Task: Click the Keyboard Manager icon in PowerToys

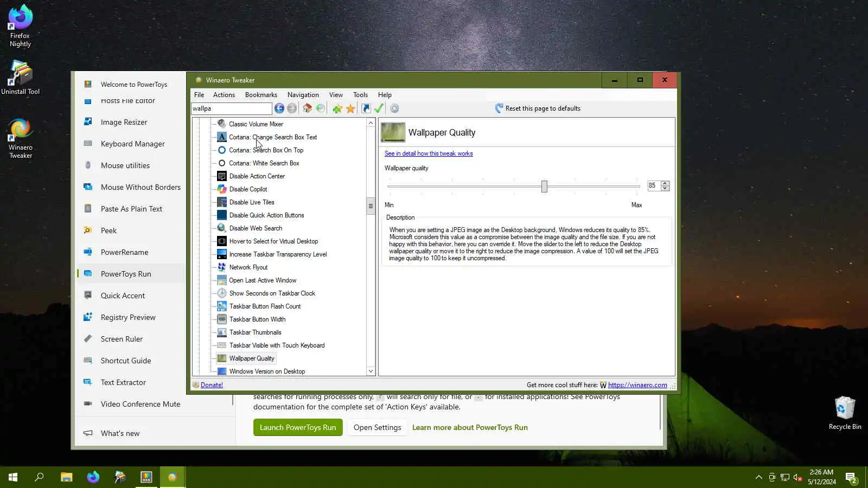Action: tap(88, 144)
